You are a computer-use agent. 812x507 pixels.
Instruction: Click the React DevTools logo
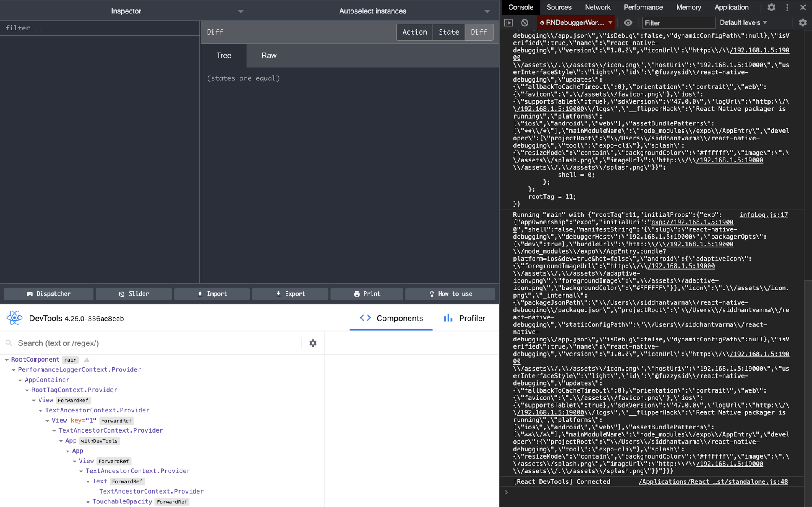point(15,318)
